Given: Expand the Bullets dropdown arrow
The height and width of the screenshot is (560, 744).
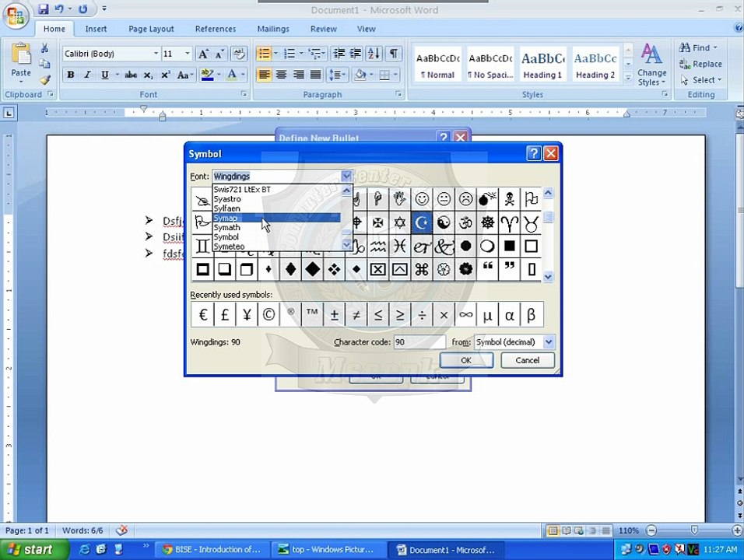Looking at the screenshot, I should (x=275, y=54).
